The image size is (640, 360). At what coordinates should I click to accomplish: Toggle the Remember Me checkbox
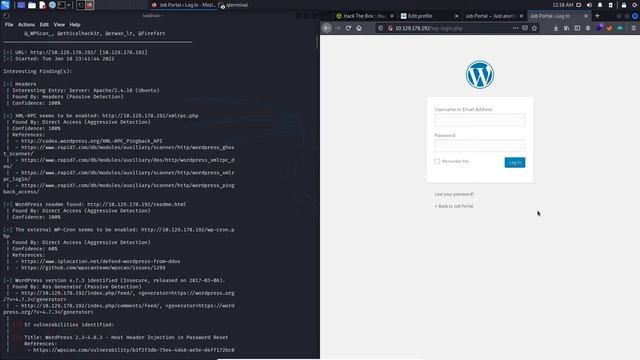(437, 161)
